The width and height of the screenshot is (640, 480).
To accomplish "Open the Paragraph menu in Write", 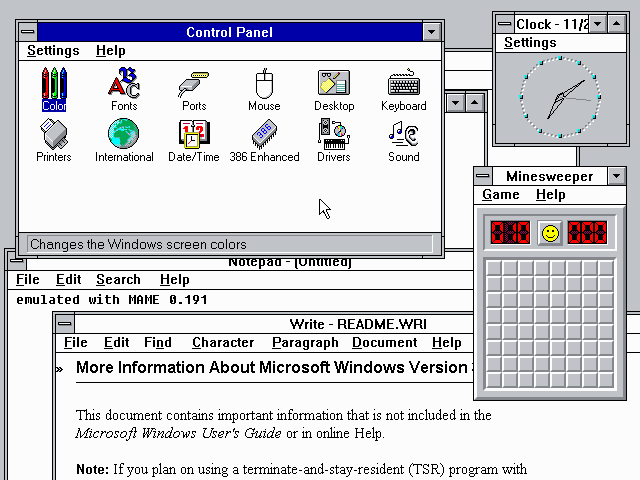I will point(305,342).
